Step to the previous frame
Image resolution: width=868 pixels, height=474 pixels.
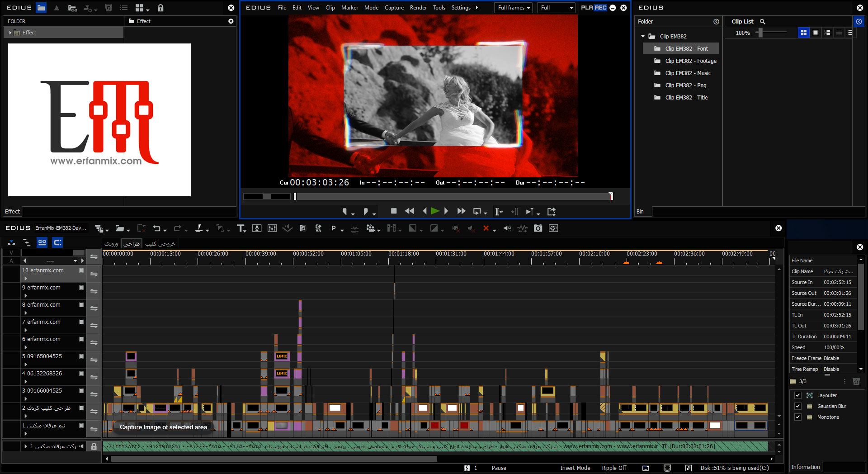(x=424, y=211)
